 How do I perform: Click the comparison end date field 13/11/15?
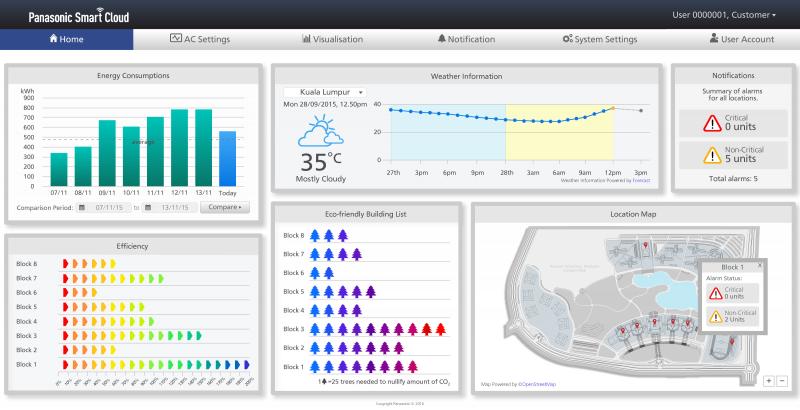click(x=170, y=207)
